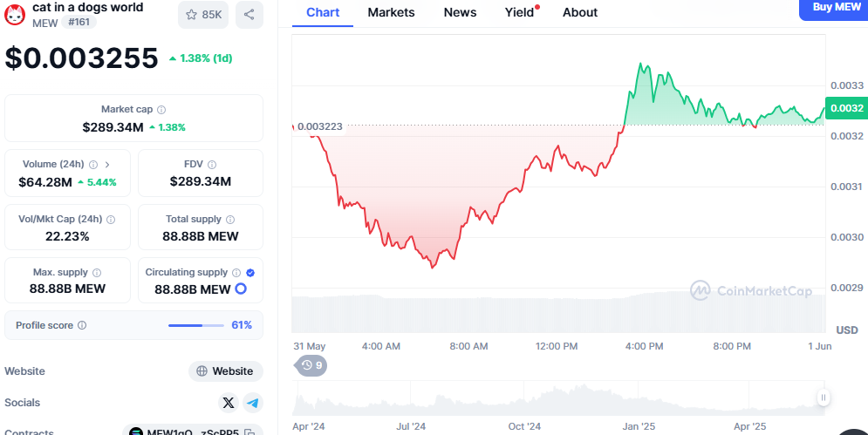Click the chart range slider handle

[823, 398]
